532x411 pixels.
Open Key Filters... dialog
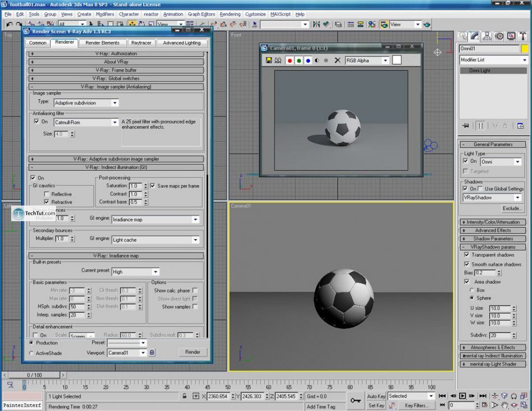416,405
